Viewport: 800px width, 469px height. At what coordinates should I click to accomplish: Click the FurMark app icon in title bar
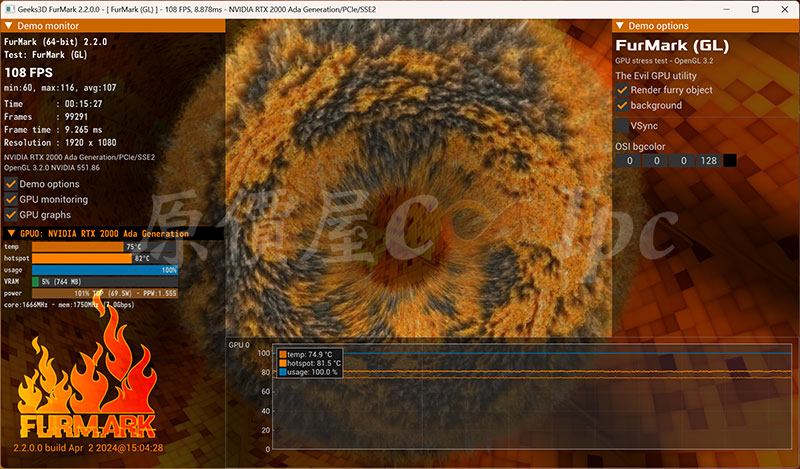pyautogui.click(x=9, y=9)
